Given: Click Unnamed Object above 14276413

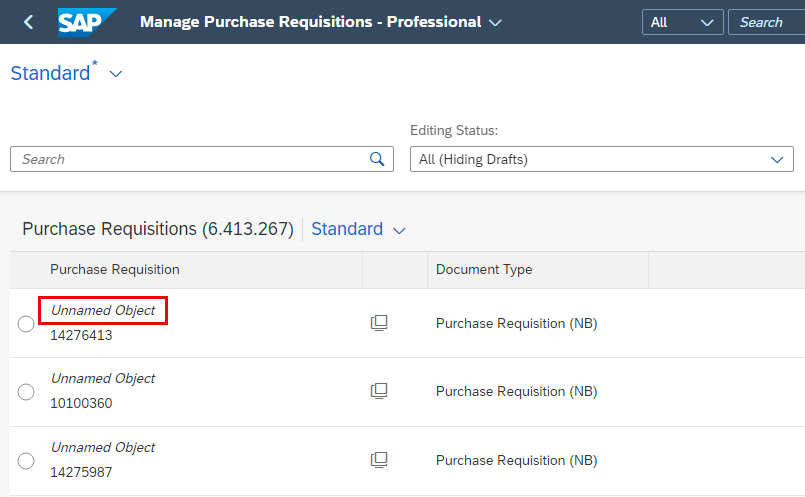Looking at the screenshot, I should click(103, 310).
